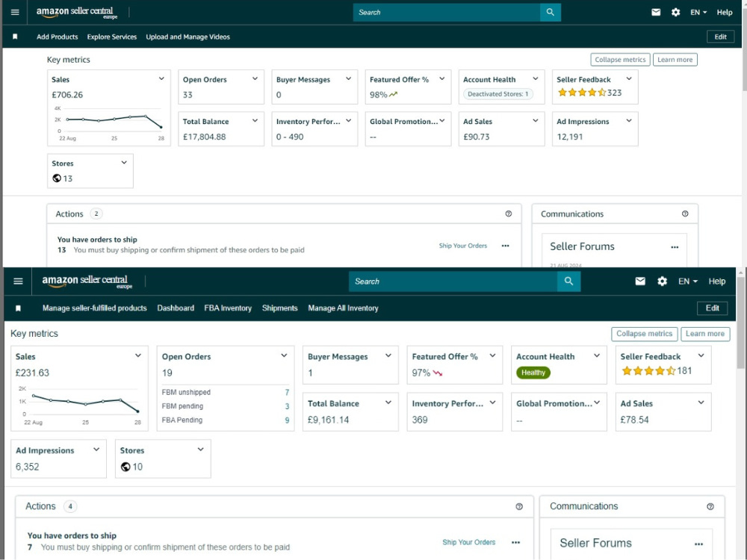
Task: Click Actions help icon in top window
Action: 509,214
